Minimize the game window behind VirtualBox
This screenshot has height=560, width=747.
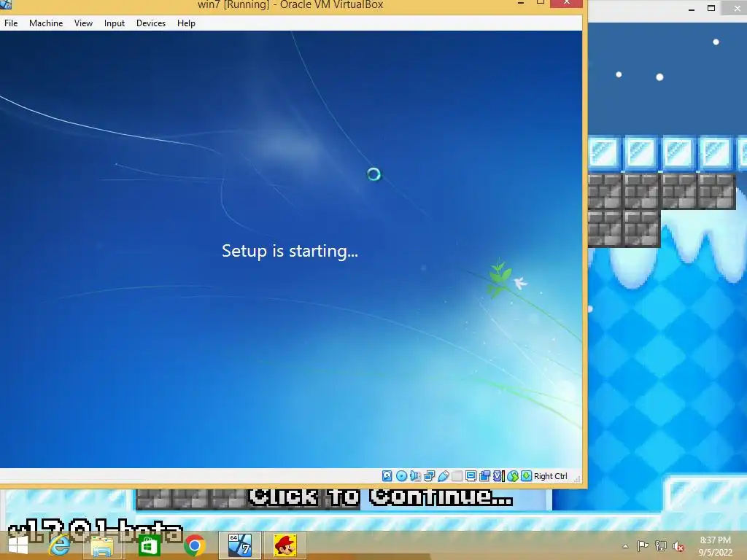point(692,9)
